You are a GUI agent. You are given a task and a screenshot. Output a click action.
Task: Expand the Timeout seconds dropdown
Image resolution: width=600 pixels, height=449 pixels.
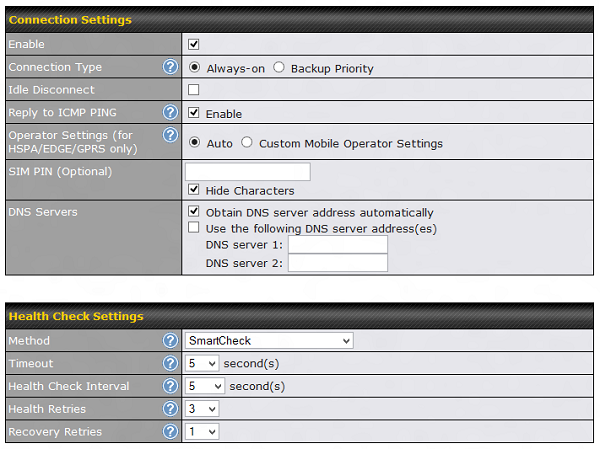(x=203, y=364)
